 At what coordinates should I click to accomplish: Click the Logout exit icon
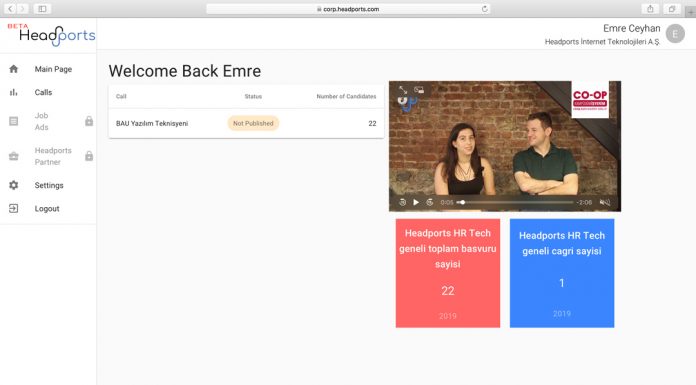[x=14, y=208]
